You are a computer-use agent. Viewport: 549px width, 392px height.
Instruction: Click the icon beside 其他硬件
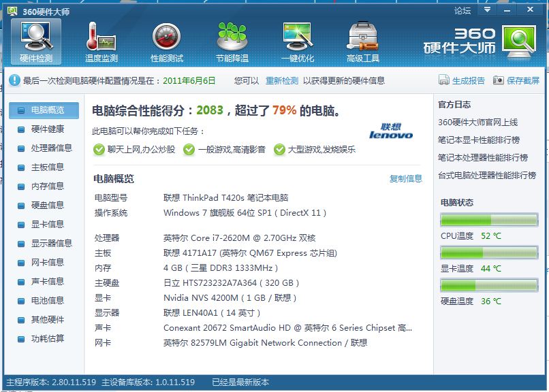point(21,320)
